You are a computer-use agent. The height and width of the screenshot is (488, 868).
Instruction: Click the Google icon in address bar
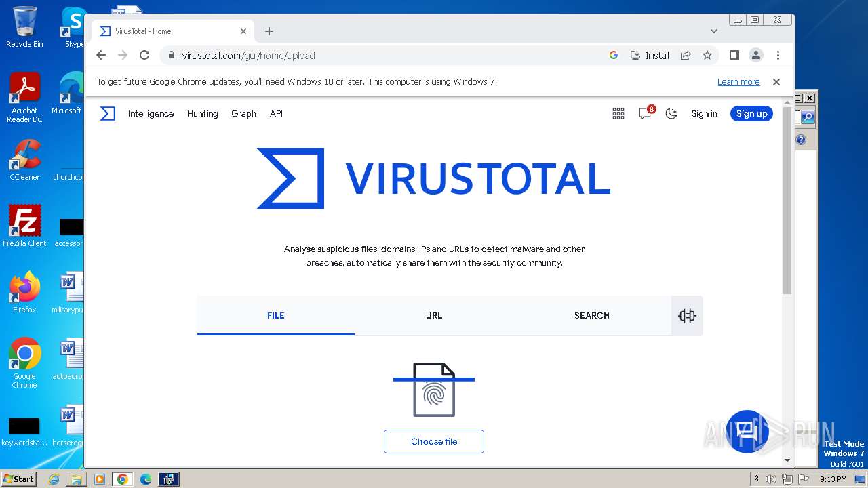(614, 56)
